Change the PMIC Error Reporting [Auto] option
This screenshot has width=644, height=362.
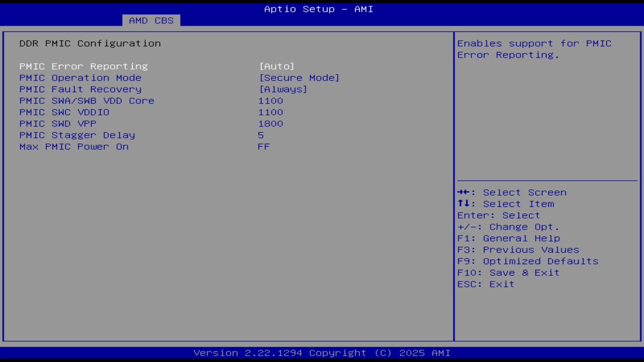(277, 66)
